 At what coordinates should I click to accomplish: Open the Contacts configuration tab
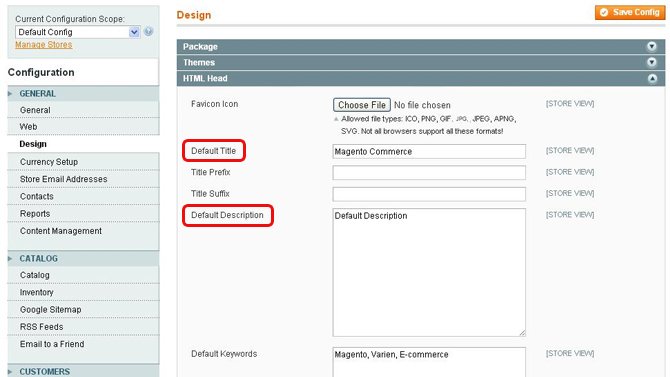point(83,196)
